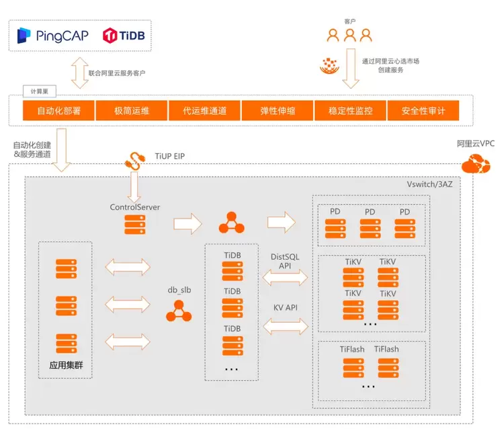Click the red TiDB logo

tap(124, 36)
